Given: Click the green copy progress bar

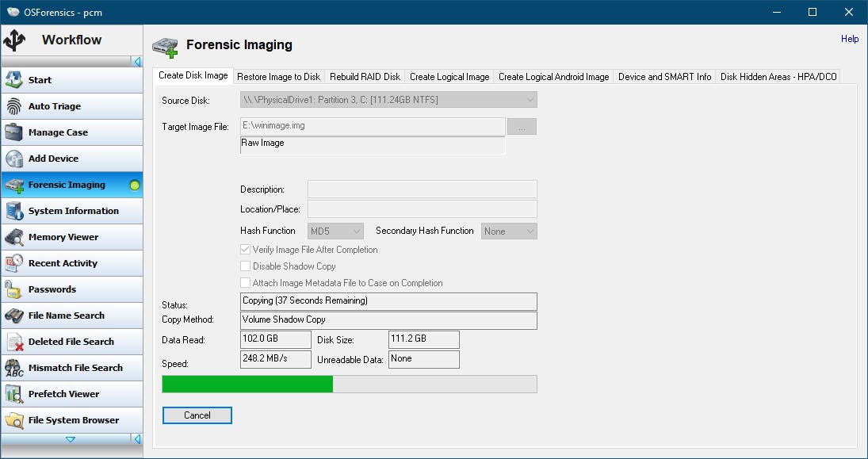Looking at the screenshot, I should 247,384.
